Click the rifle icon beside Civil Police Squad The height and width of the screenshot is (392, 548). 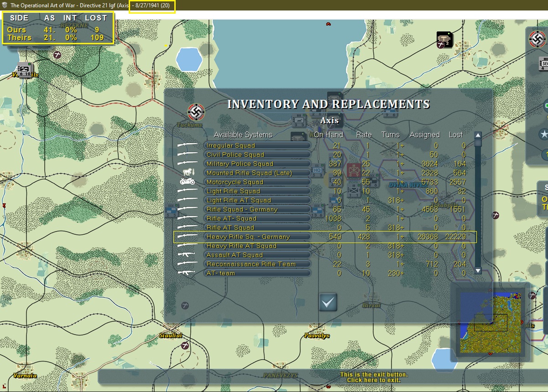point(187,155)
